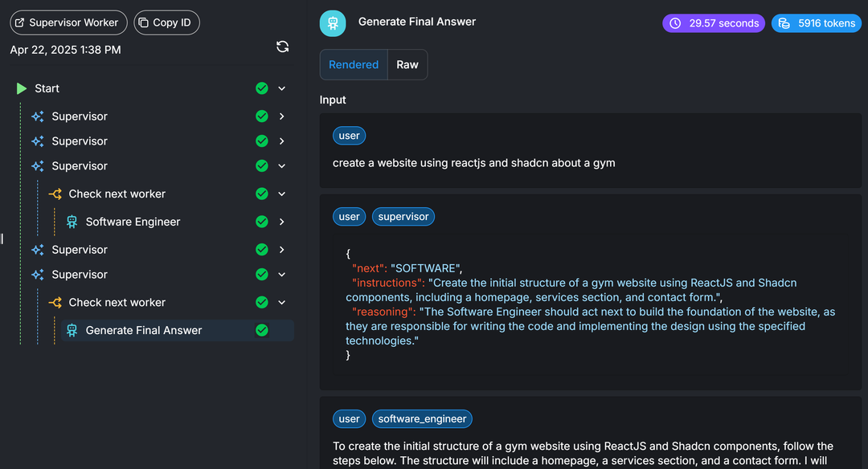Click the clock icon in the duration badge

pyautogui.click(x=675, y=23)
